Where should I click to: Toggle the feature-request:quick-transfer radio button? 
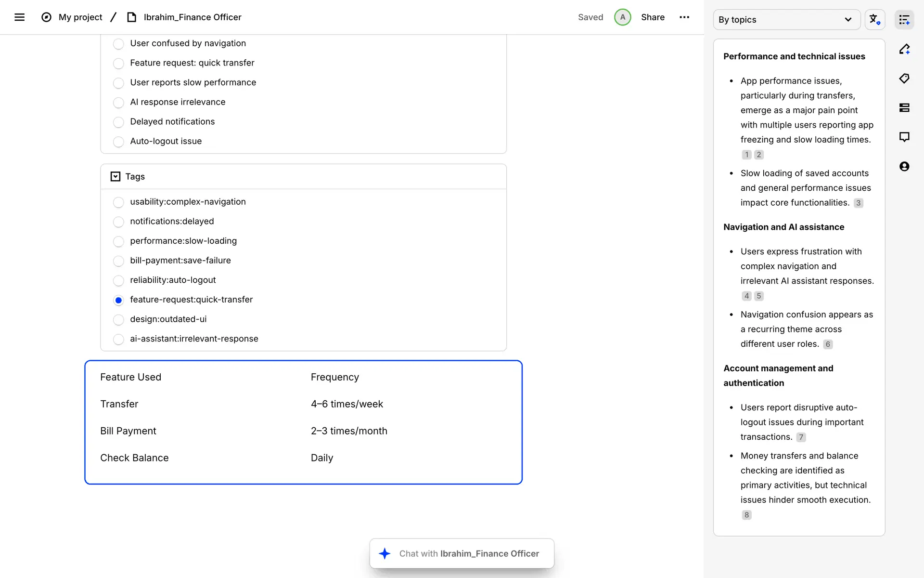tap(118, 300)
